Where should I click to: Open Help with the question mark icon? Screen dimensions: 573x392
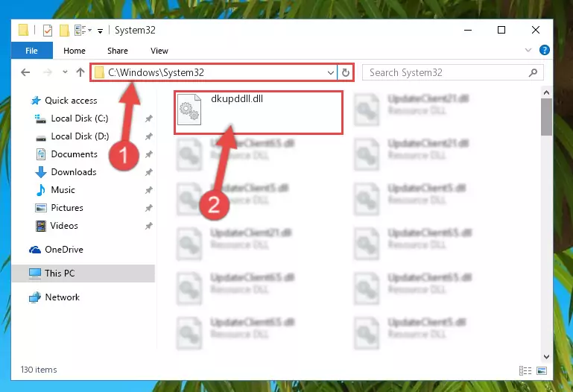coord(544,50)
